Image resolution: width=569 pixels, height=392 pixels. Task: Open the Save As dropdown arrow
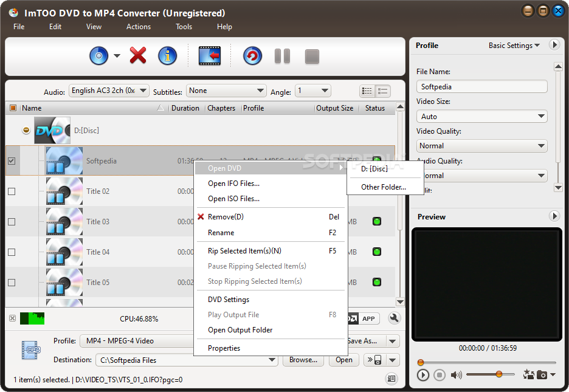pyautogui.click(x=392, y=341)
